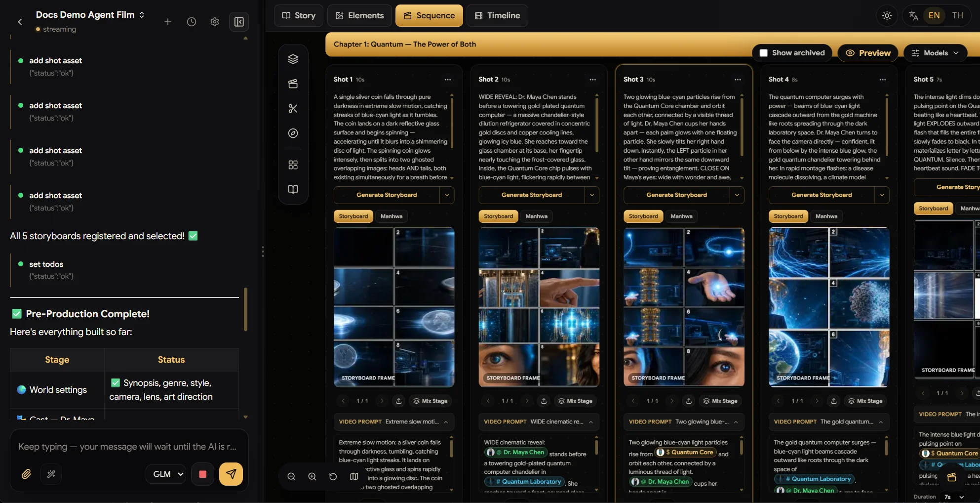The height and width of the screenshot is (503, 980).
Task: Focus the chat message input field
Action: [x=129, y=447]
